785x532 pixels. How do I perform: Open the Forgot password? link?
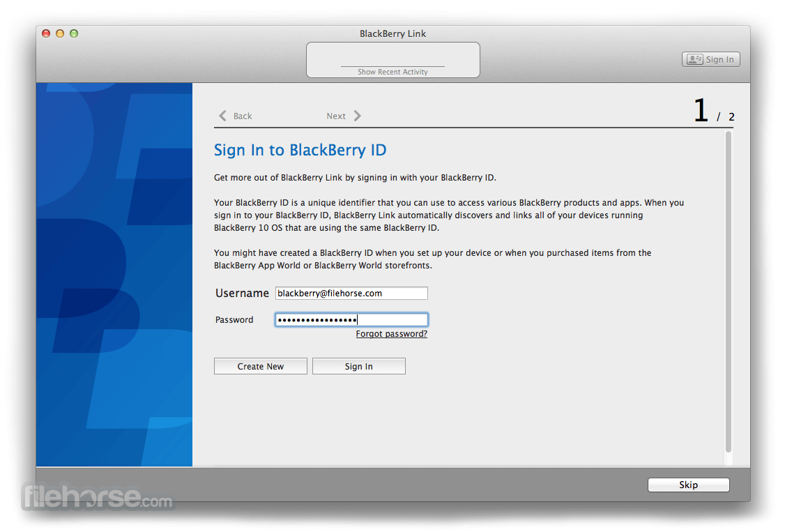pyautogui.click(x=392, y=334)
